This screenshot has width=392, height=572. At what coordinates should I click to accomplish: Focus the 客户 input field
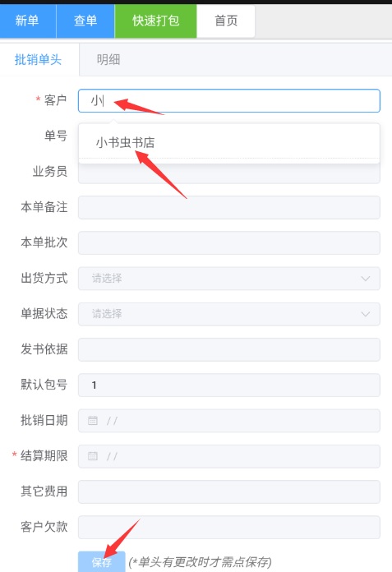point(229,101)
